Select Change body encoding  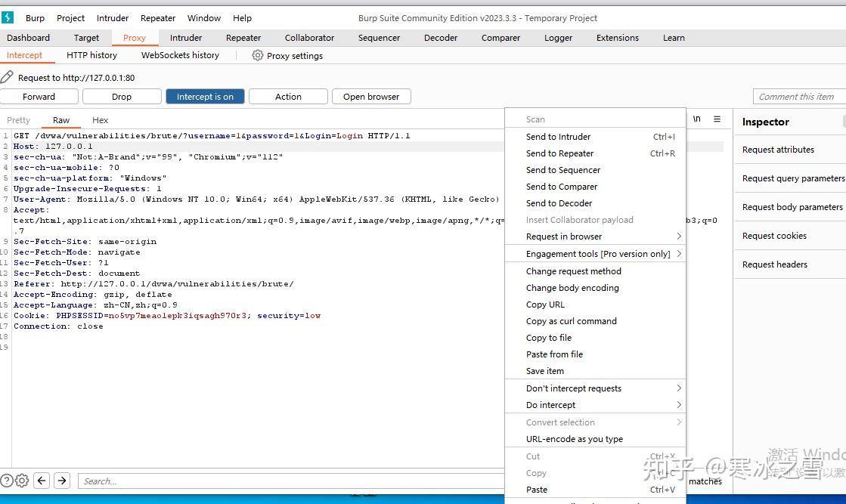pos(595,288)
